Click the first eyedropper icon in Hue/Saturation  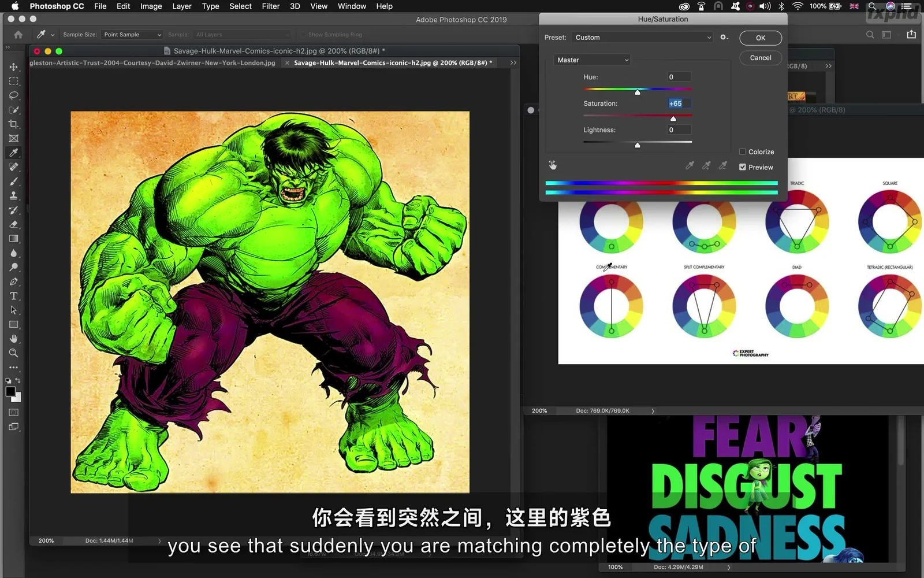[690, 166]
